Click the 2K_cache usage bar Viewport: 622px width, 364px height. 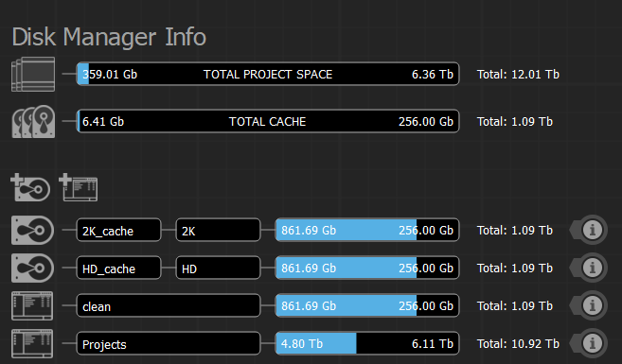pyautogui.click(x=367, y=230)
